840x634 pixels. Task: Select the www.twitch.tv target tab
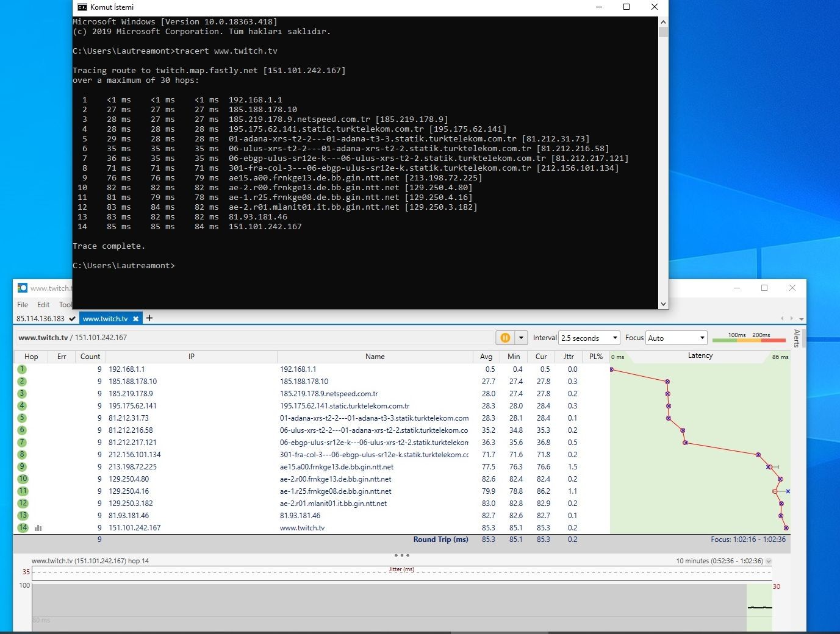[x=105, y=319]
